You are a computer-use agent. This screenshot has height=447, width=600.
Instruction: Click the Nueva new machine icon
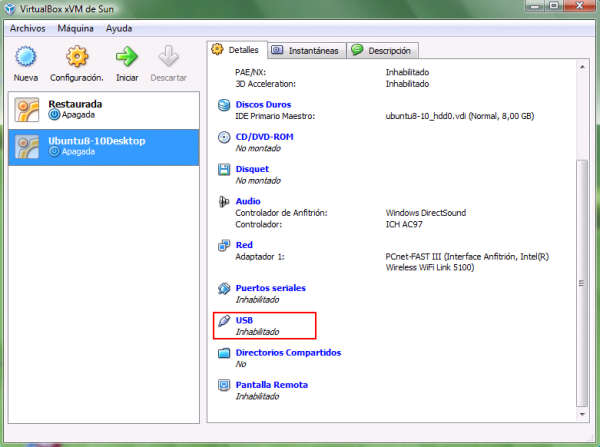(26, 56)
